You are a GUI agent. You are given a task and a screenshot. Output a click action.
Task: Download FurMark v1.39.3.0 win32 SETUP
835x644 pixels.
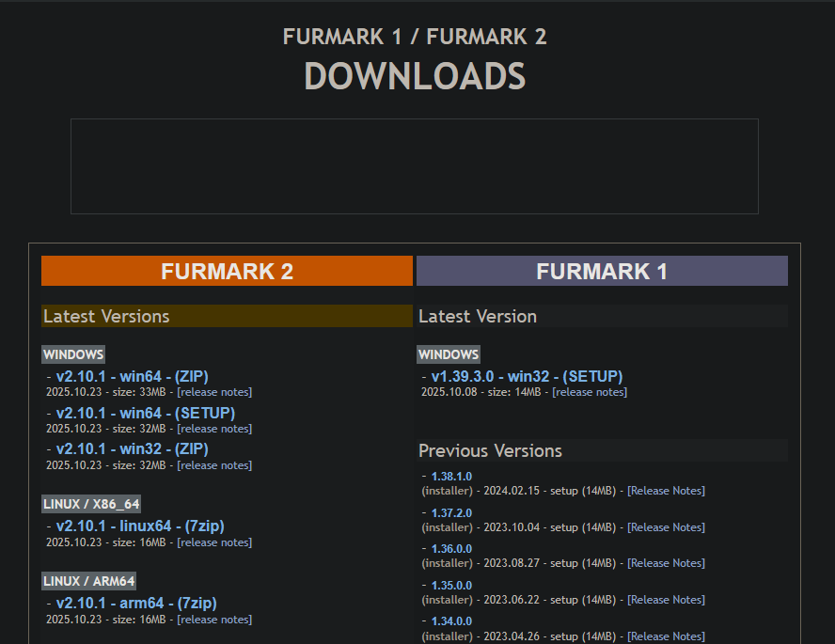(x=527, y=376)
